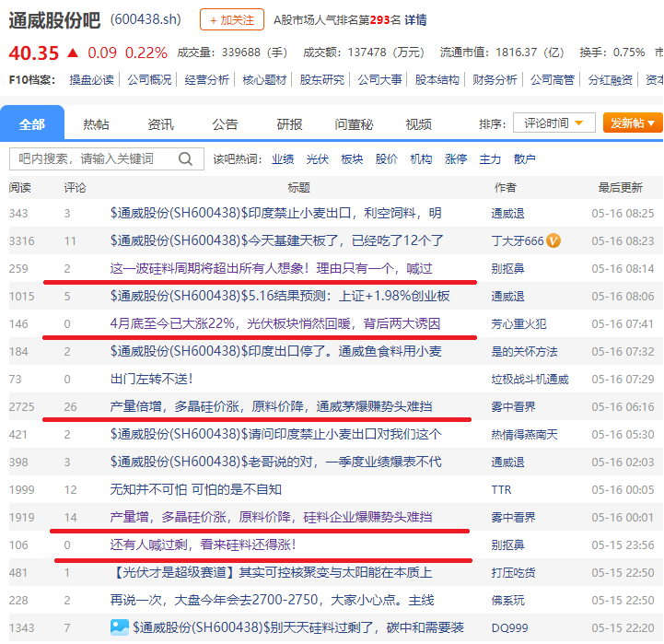
Task: Open the 发新帖 dropdown button
Action: pyautogui.click(x=633, y=123)
